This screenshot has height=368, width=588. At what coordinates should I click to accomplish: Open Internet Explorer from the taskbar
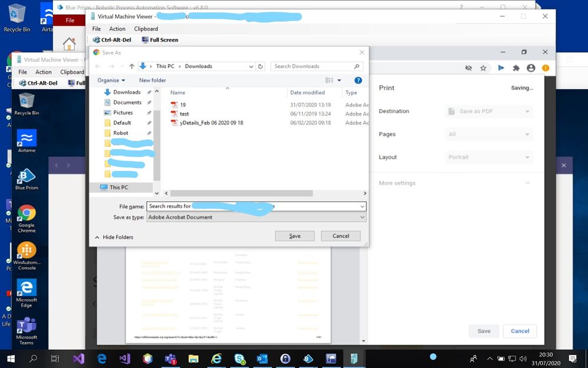216,359
